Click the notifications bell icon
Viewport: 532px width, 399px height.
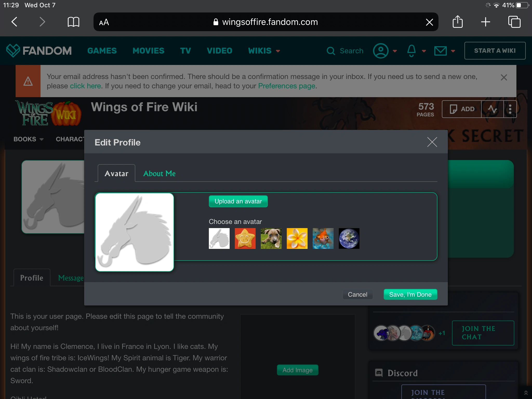(x=411, y=51)
